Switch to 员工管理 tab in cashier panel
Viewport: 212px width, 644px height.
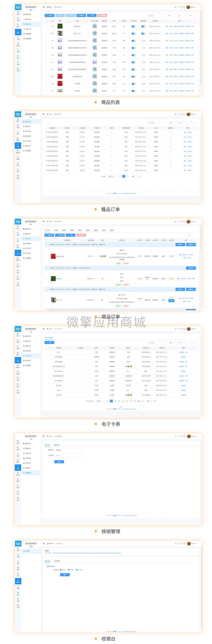click(57, 561)
